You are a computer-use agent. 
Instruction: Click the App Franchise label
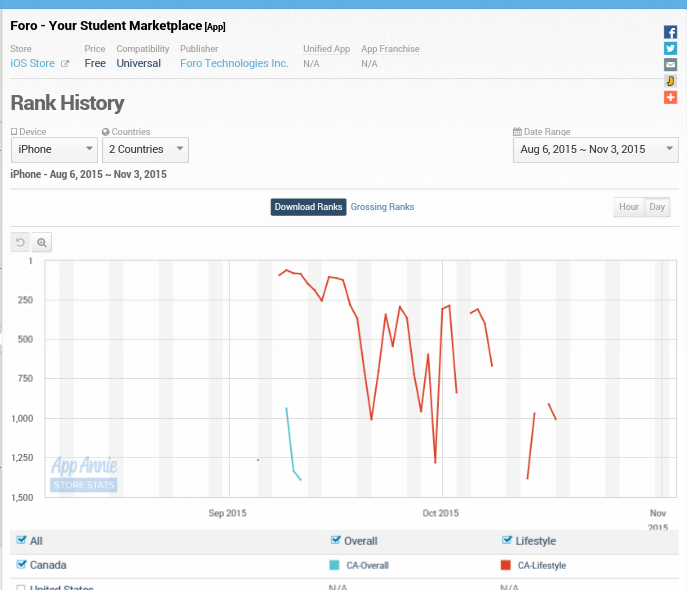click(390, 49)
